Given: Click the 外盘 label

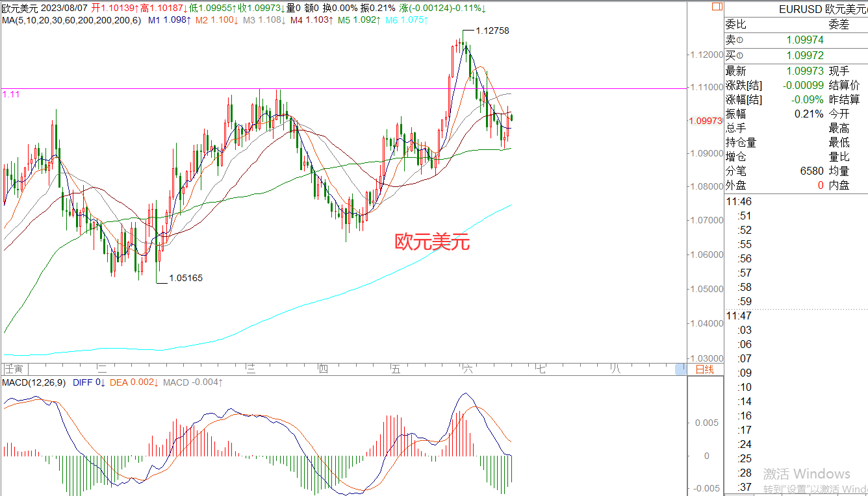Looking at the screenshot, I should [x=736, y=185].
